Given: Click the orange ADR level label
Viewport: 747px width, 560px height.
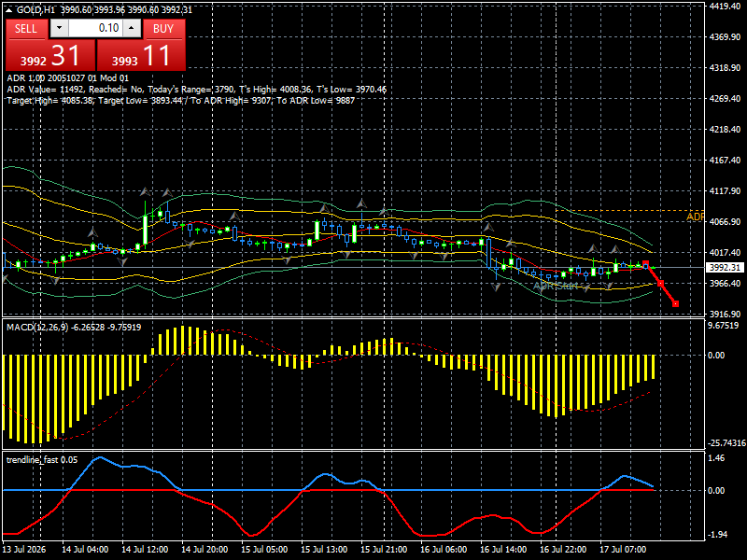Looking at the screenshot, I should click(x=695, y=217).
